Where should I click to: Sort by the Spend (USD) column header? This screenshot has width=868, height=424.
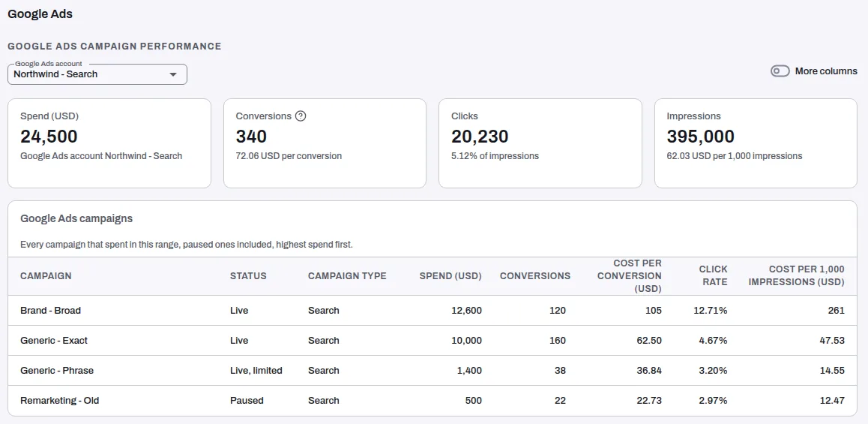[x=450, y=276]
